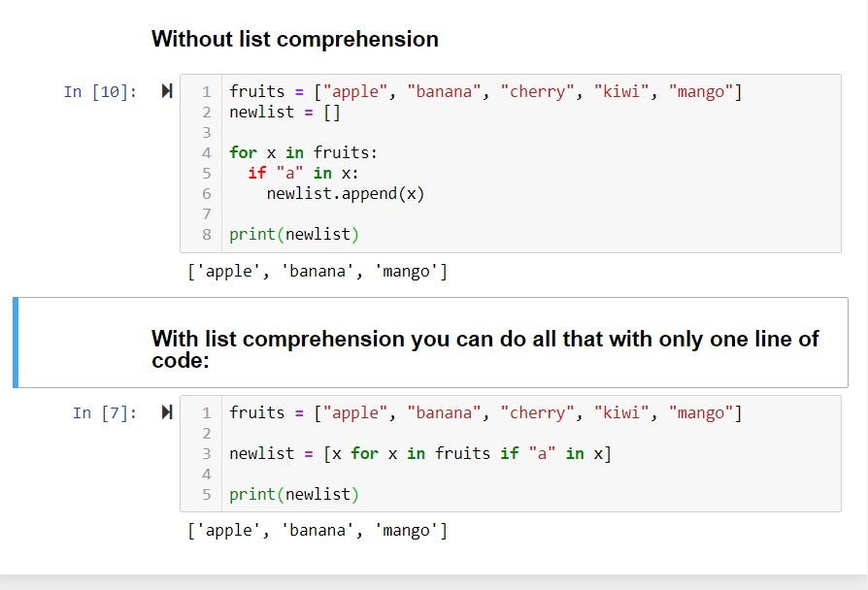
Task: Click the 'if "a" in x:' line
Action: 303,173
